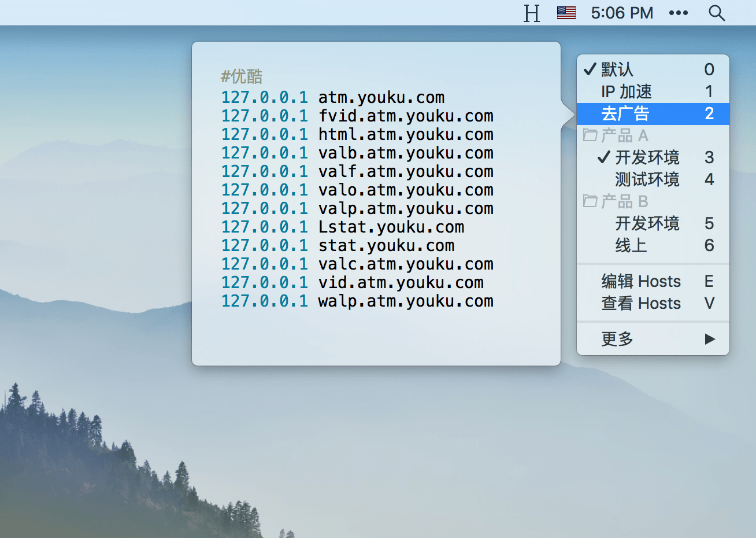
Task: Click the valp.atm.youku.com entry
Action: 357,208
